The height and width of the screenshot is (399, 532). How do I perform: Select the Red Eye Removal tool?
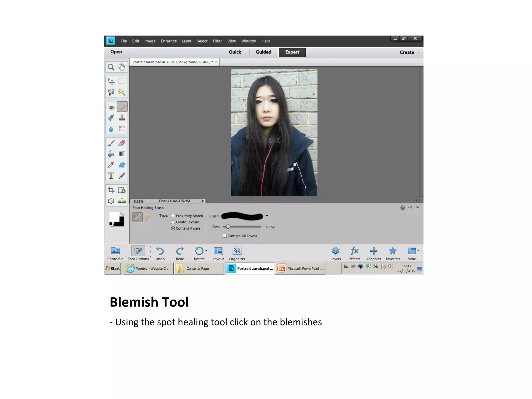[111, 107]
